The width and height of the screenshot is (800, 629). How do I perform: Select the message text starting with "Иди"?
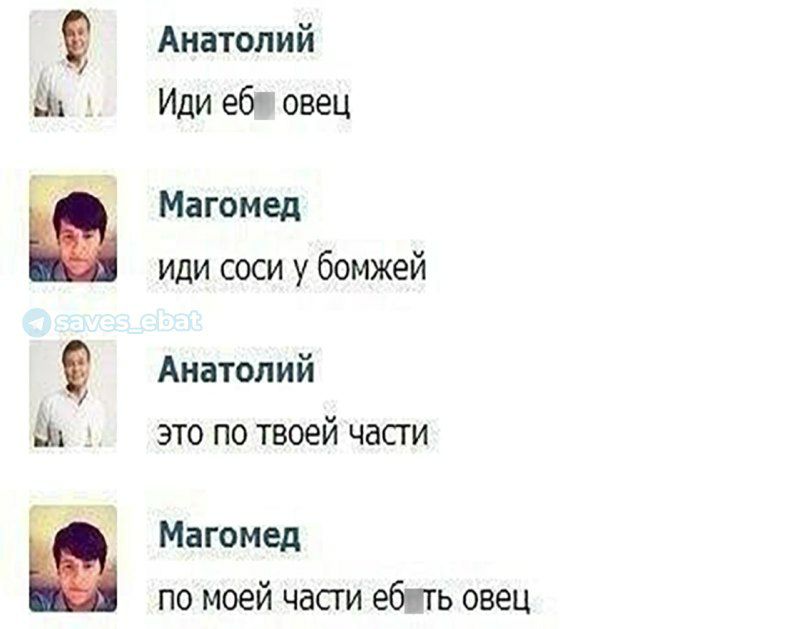click(x=254, y=103)
